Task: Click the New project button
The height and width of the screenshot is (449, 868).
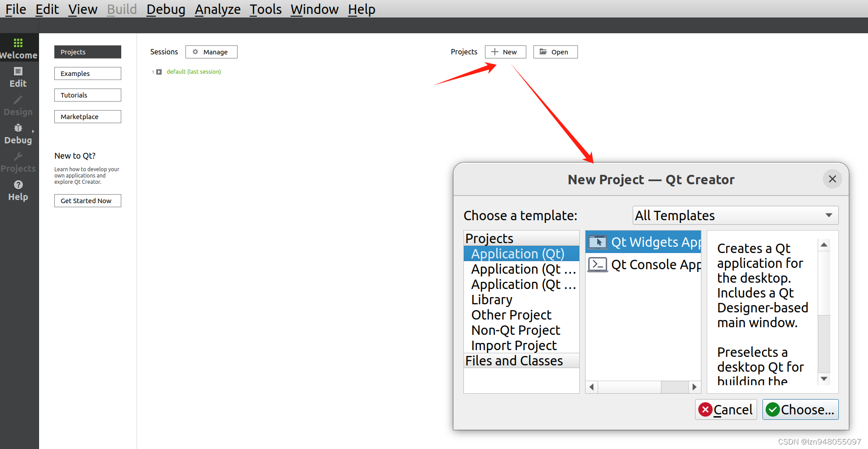Action: [505, 52]
